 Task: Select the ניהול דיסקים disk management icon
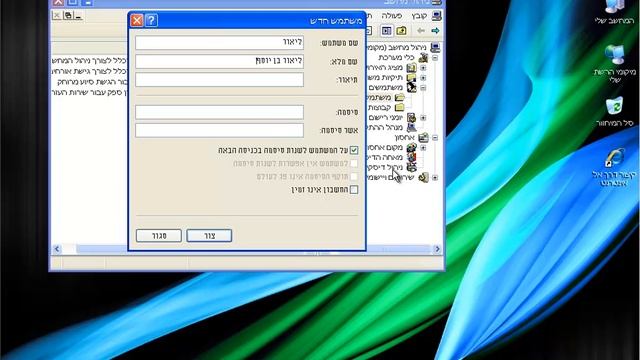click(411, 167)
